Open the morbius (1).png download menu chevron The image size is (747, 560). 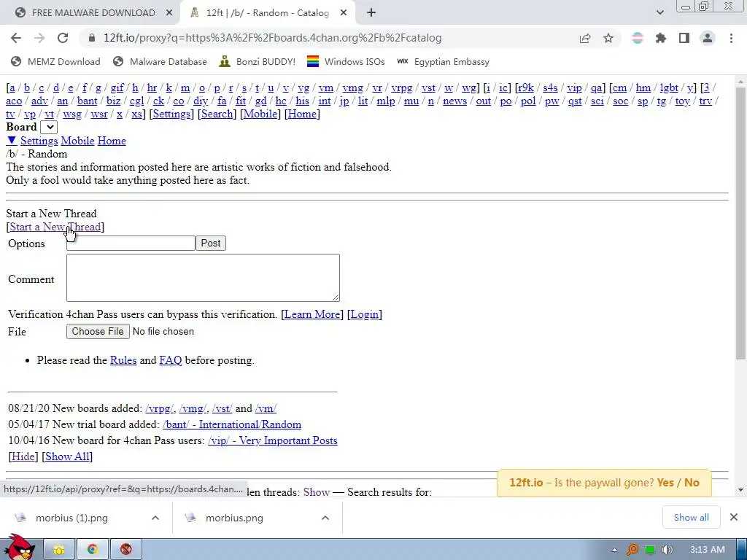pos(155,518)
